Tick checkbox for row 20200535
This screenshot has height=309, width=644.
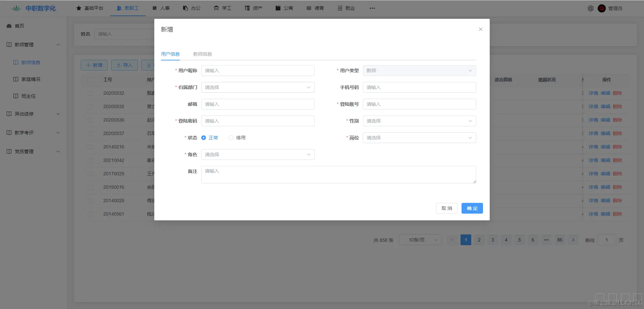pyautogui.click(x=90, y=107)
